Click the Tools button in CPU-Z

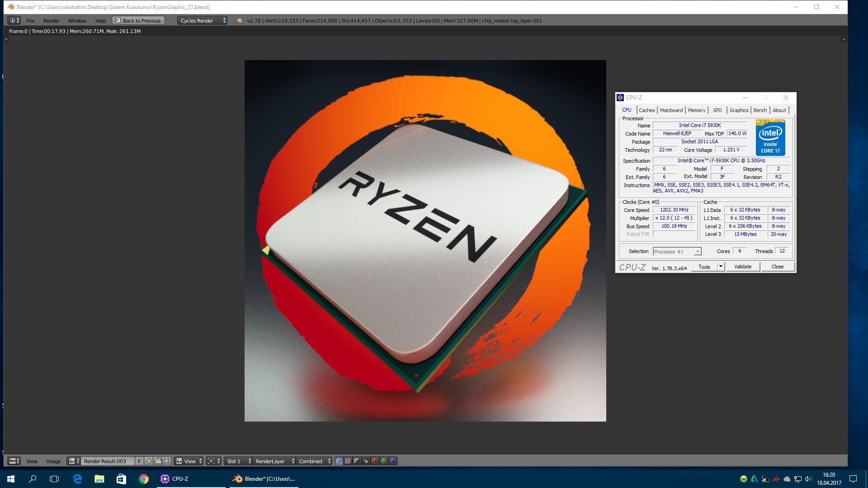(x=704, y=267)
